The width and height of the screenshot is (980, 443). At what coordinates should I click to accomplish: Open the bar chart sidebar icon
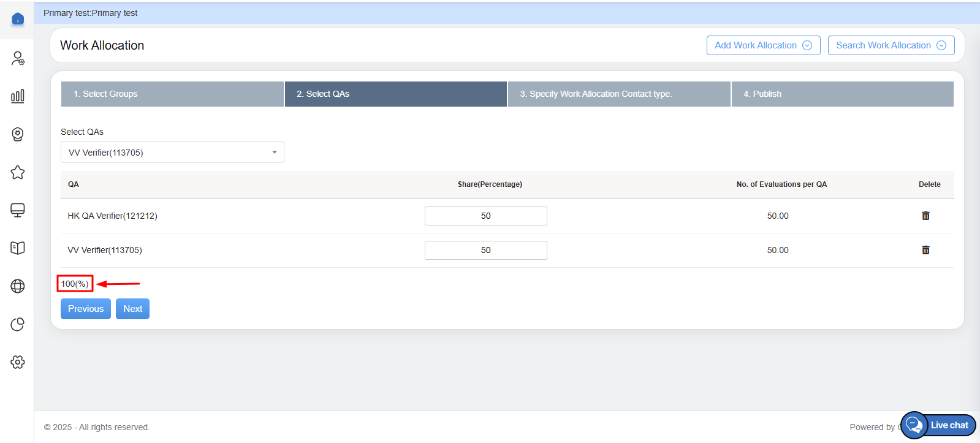(18, 96)
